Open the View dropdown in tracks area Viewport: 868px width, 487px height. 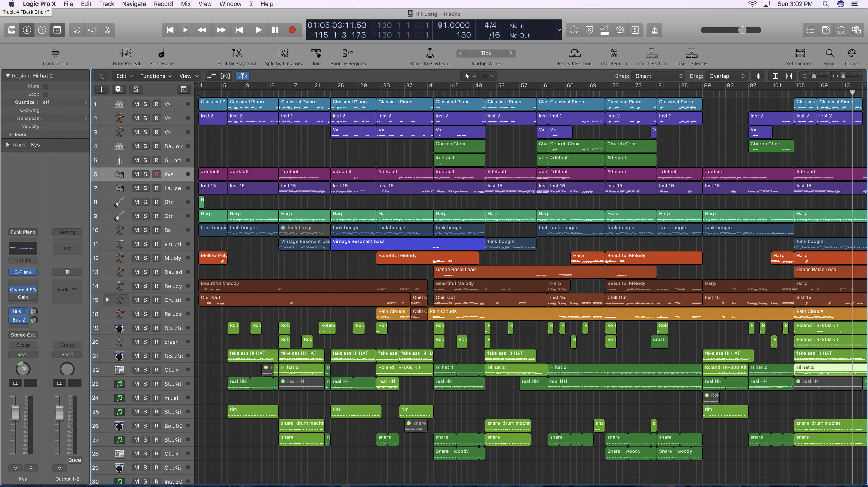click(189, 76)
